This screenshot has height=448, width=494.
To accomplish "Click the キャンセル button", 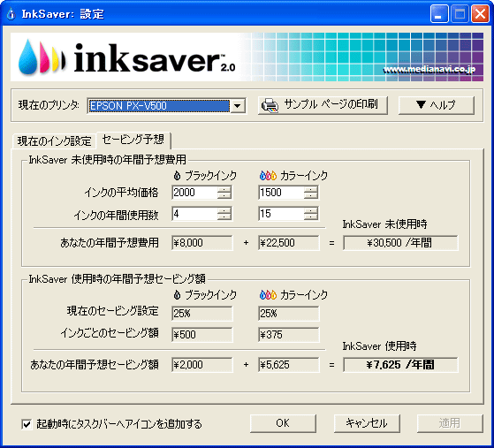I will (367, 423).
